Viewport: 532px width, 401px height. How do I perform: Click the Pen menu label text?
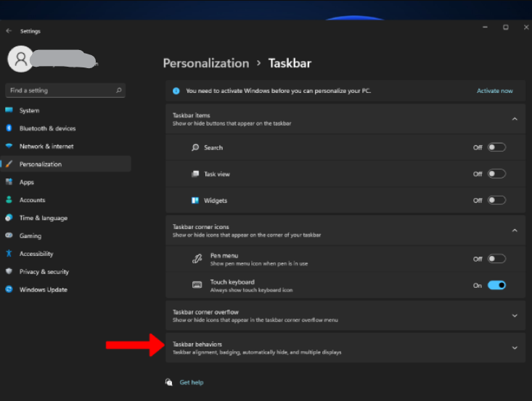click(x=224, y=255)
